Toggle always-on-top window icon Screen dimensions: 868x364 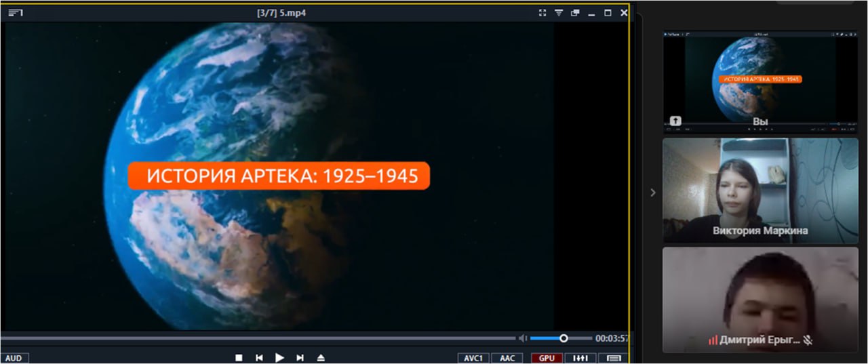tap(575, 13)
